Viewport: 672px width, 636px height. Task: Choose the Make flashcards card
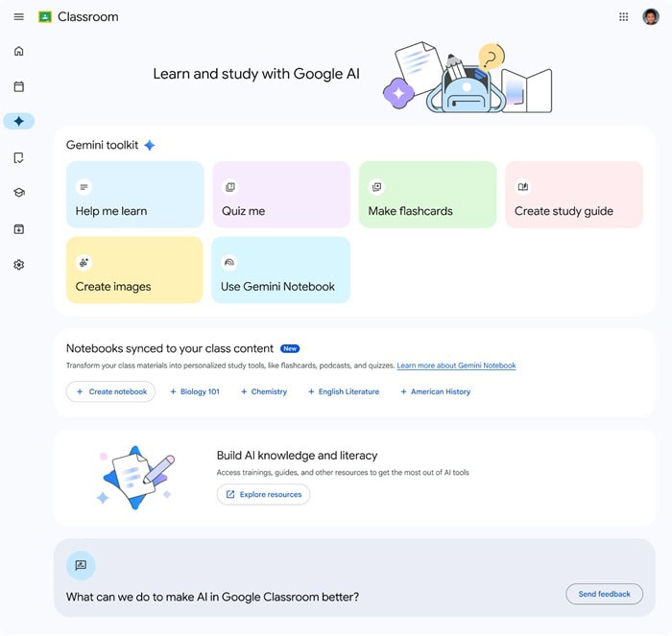(428, 195)
